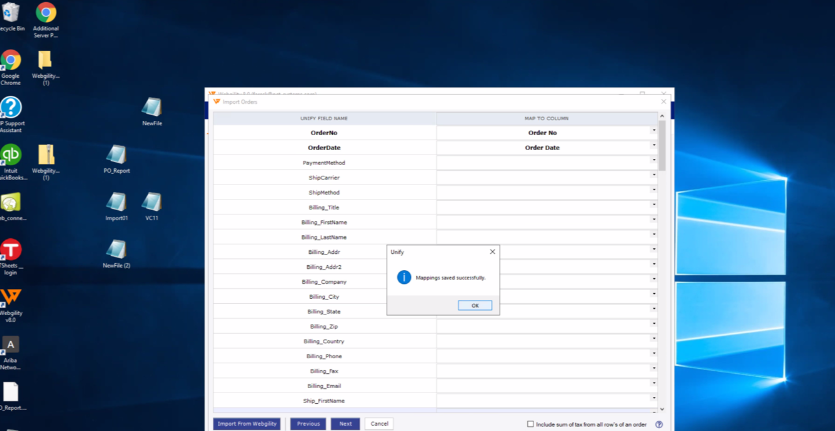Viewport: 835px width, 431px height.
Task: Click the Billing_fax mapping field
Action: click(x=547, y=371)
